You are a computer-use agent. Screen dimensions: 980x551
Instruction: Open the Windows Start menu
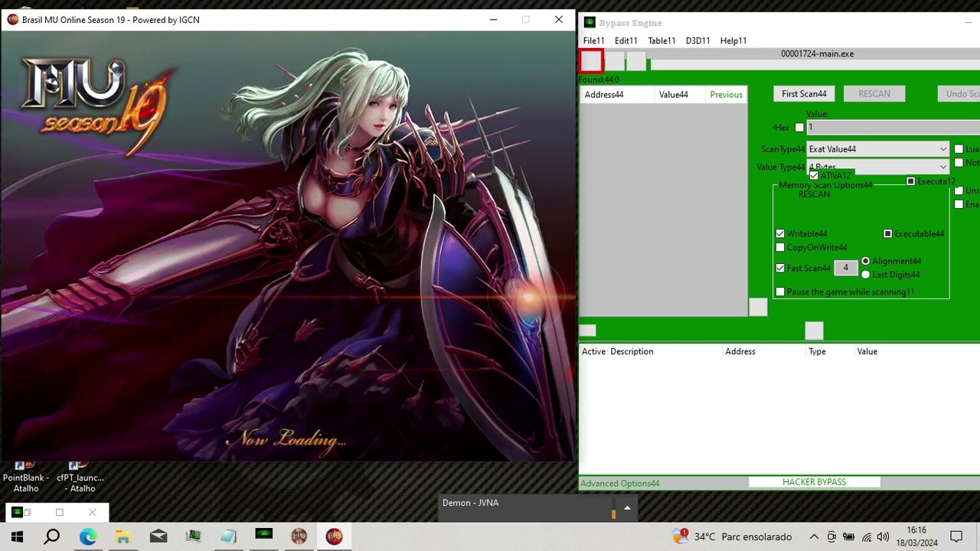tap(17, 536)
